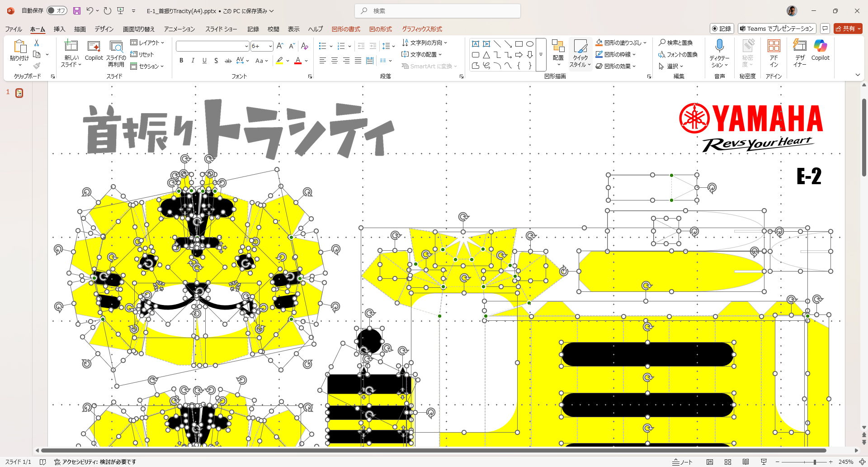The height and width of the screenshot is (467, 868).
Task: Switch to Slide Sorter view icon
Action: [x=728, y=462]
